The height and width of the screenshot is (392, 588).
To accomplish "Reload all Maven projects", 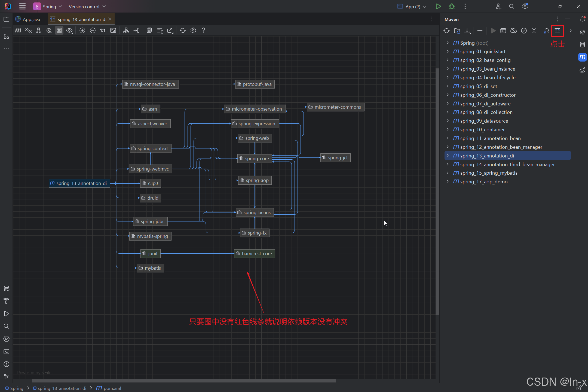I will coord(447,31).
